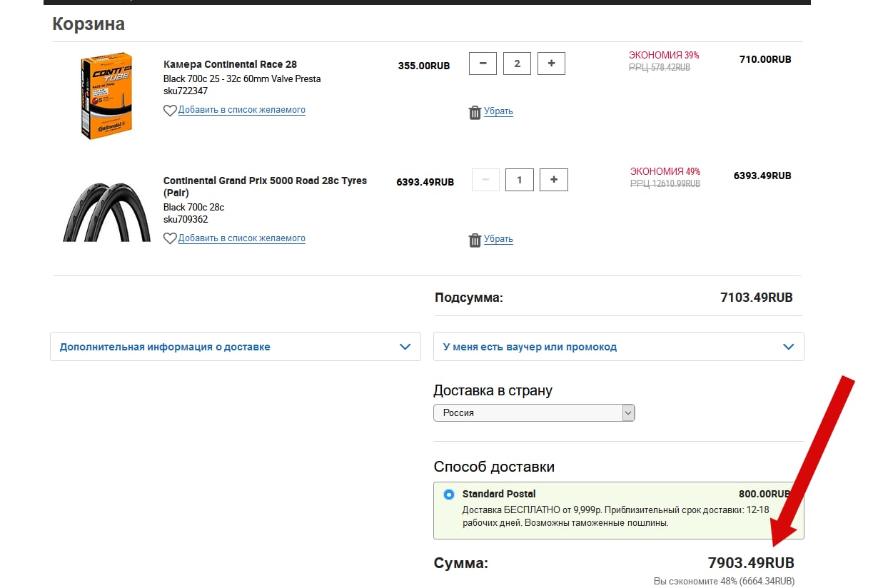Open delivery country dropdown showing Россия
Image resolution: width=878 pixels, height=588 pixels.
534,412
